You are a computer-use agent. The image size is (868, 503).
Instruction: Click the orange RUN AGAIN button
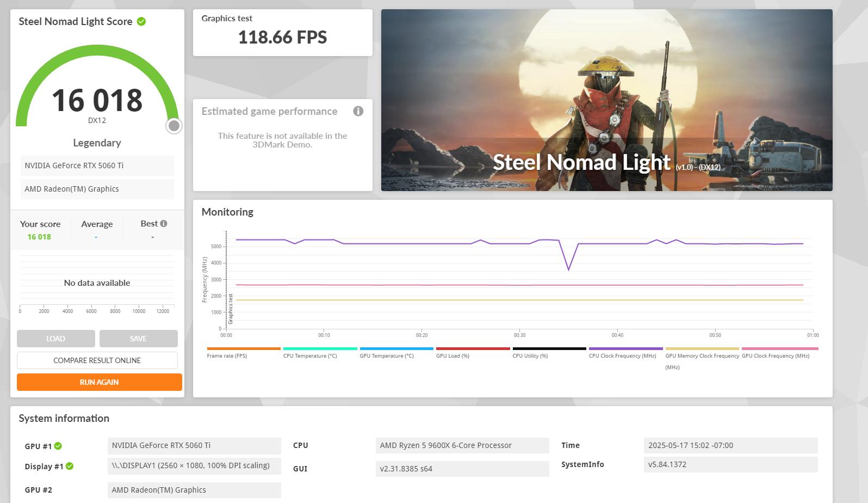coord(100,382)
